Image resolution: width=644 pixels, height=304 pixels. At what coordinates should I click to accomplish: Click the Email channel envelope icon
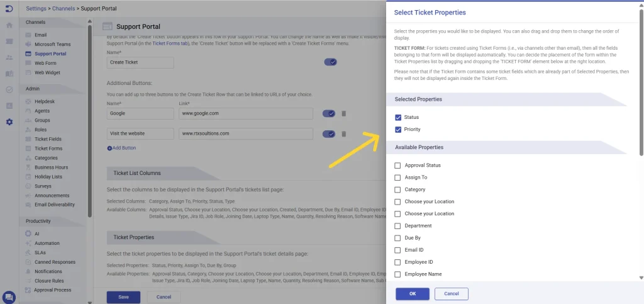click(28, 35)
